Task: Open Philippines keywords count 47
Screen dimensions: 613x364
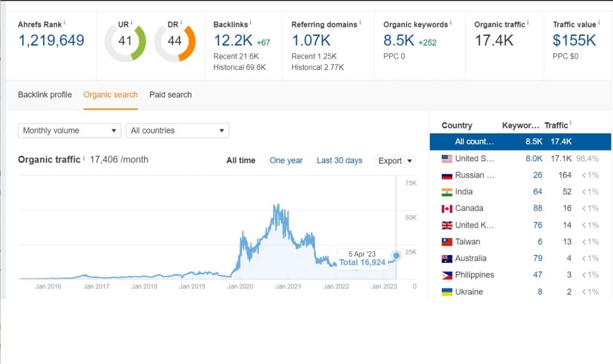Action: coord(538,275)
